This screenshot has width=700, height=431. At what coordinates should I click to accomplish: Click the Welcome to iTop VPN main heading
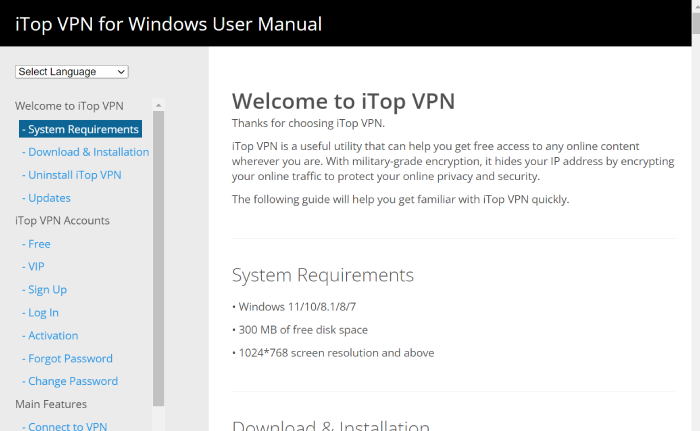pyautogui.click(x=343, y=101)
